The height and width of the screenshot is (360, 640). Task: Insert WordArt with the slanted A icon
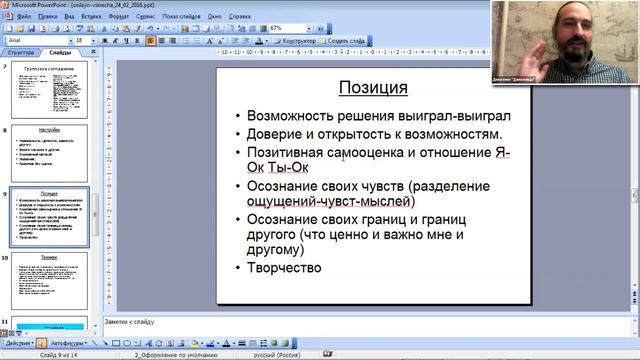point(148,343)
